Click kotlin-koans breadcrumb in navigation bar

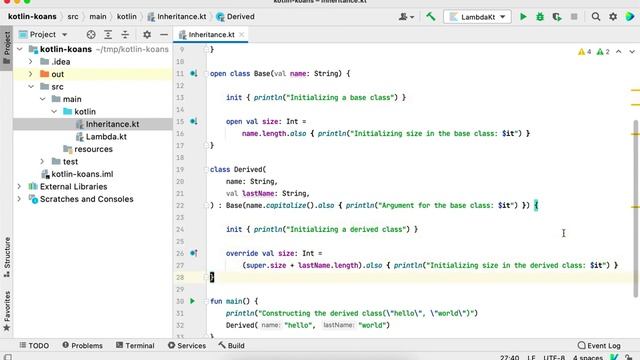(x=32, y=17)
